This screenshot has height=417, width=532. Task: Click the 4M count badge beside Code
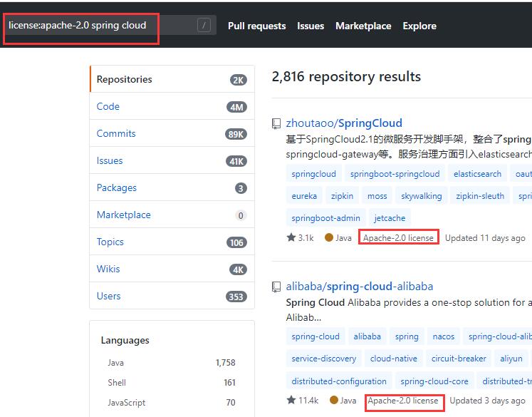(236, 108)
